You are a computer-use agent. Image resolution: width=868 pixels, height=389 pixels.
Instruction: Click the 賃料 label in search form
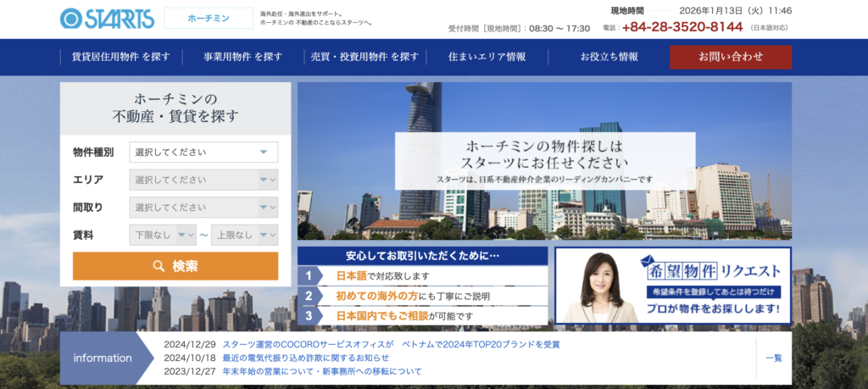83,235
